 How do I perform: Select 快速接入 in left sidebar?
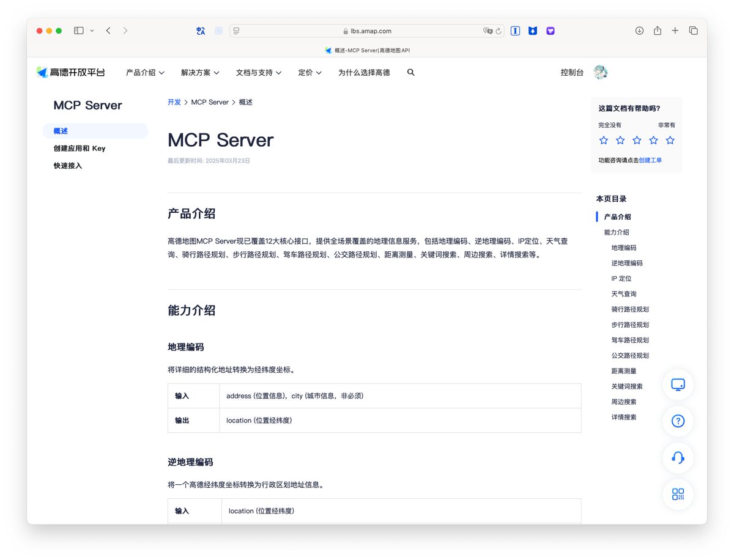[x=67, y=166]
